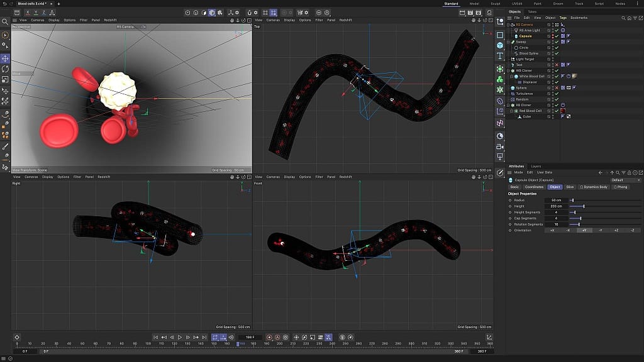Set Orientation to -Y
Viewport: 644px width, 362px height.
(601, 230)
